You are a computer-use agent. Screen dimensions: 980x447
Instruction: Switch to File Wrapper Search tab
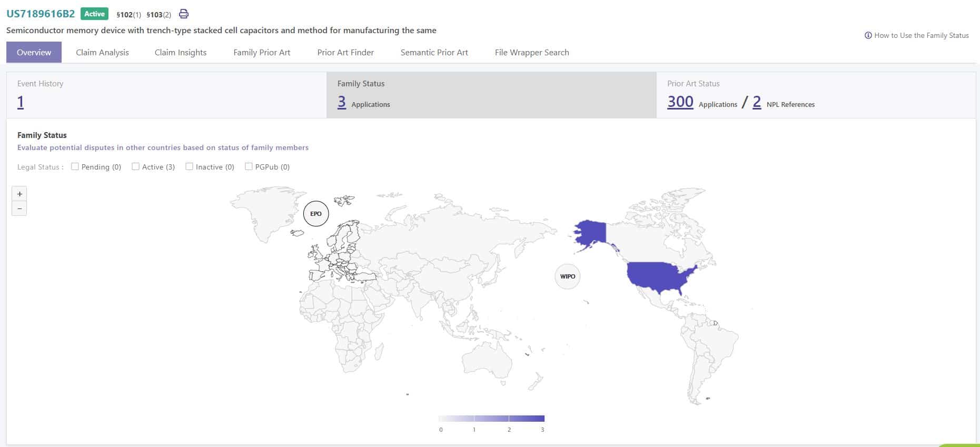click(x=532, y=52)
